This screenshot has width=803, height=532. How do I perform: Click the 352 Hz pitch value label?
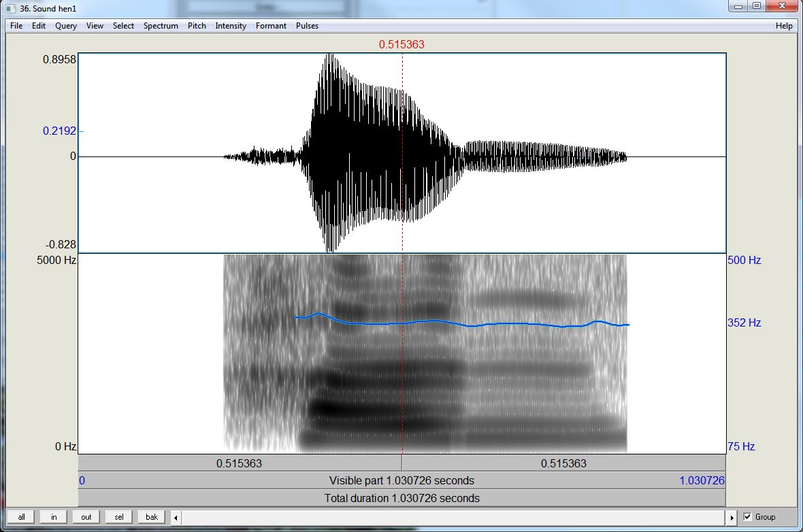point(744,322)
